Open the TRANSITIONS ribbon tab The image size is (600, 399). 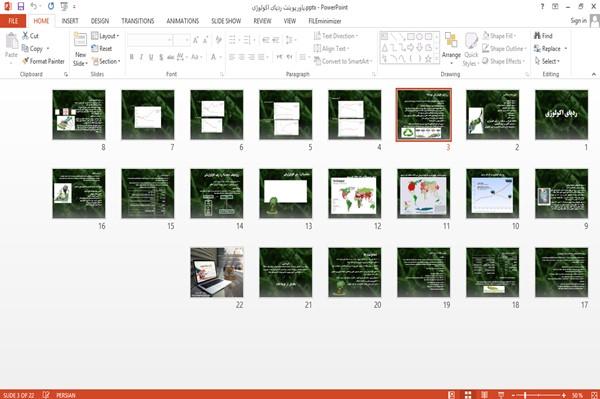point(138,21)
